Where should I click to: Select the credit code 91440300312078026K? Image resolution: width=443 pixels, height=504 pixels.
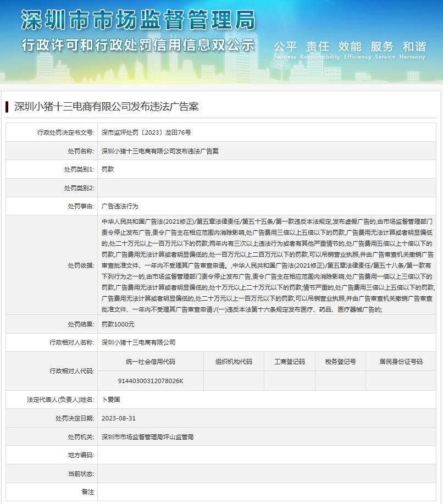[x=151, y=381]
